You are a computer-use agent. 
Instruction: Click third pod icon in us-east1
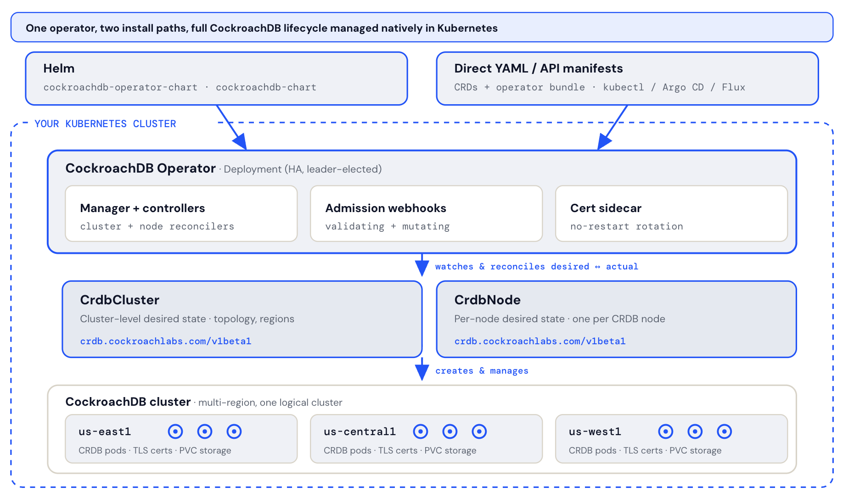coord(234,431)
